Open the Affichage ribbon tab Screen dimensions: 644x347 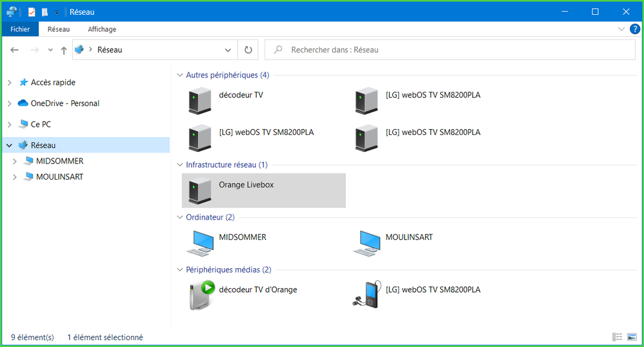[x=102, y=29]
